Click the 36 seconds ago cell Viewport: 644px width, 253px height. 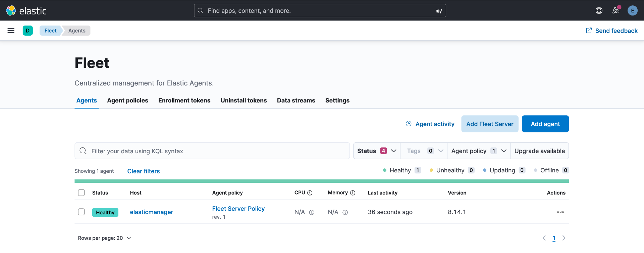tap(390, 212)
